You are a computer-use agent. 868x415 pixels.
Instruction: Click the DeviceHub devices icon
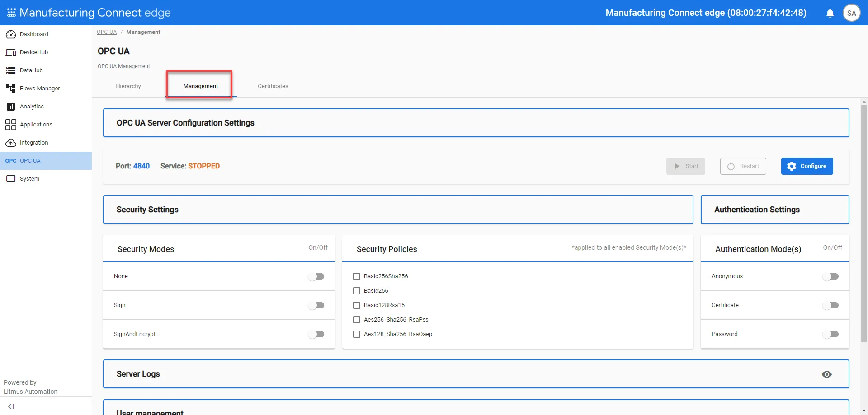coord(11,52)
